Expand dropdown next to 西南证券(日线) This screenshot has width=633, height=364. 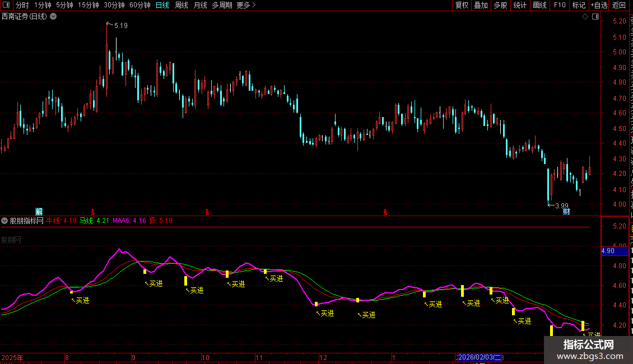tap(53, 17)
